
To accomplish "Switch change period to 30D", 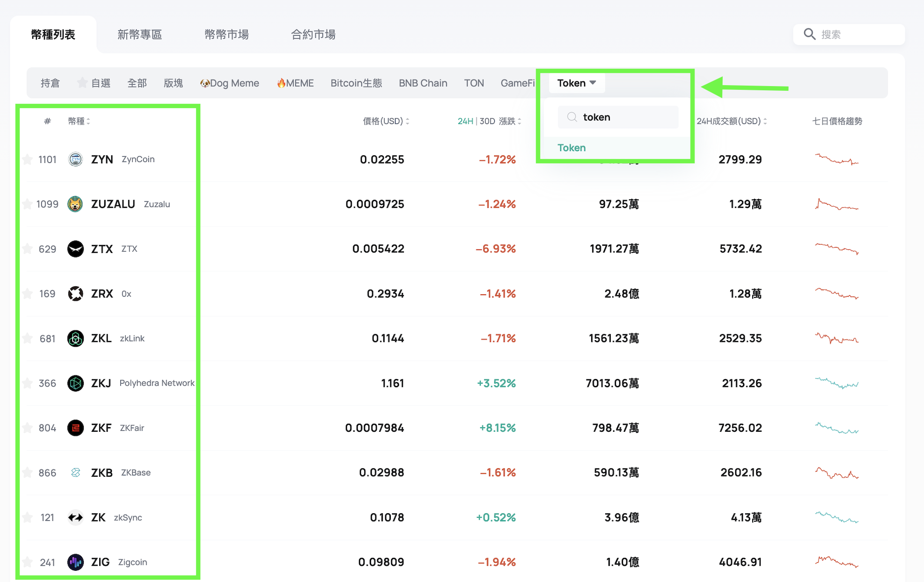I will click(487, 121).
